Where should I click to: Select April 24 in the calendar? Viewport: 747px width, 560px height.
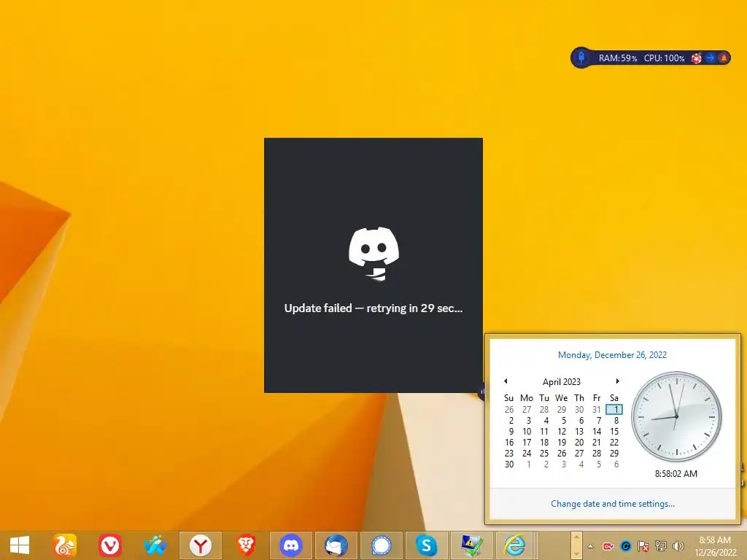pyautogui.click(x=527, y=454)
